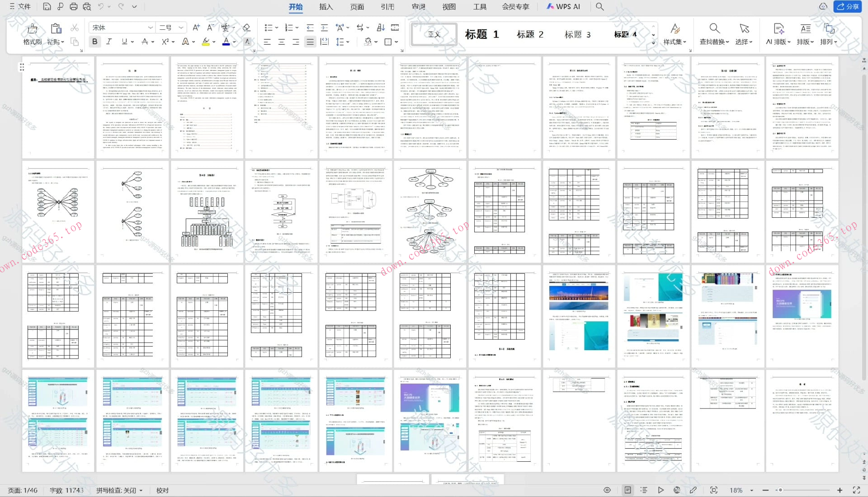Click the sort icon in paragraph group
Image resolution: width=868 pixels, height=497 pixels.
coord(381,28)
